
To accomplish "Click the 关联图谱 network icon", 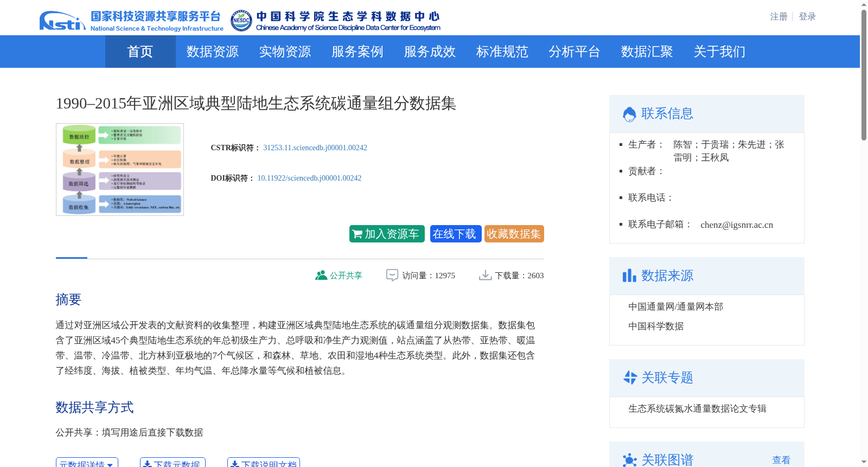I will pos(630,460).
